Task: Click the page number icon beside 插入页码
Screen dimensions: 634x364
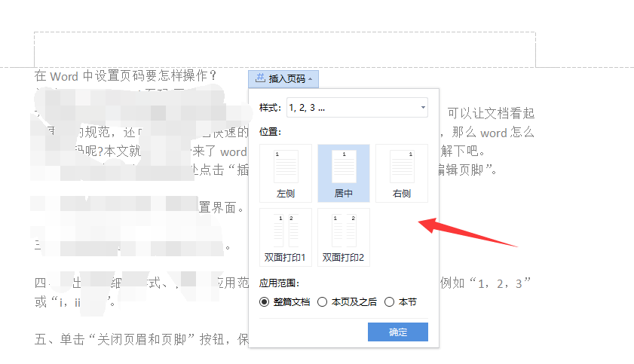Action: point(260,78)
